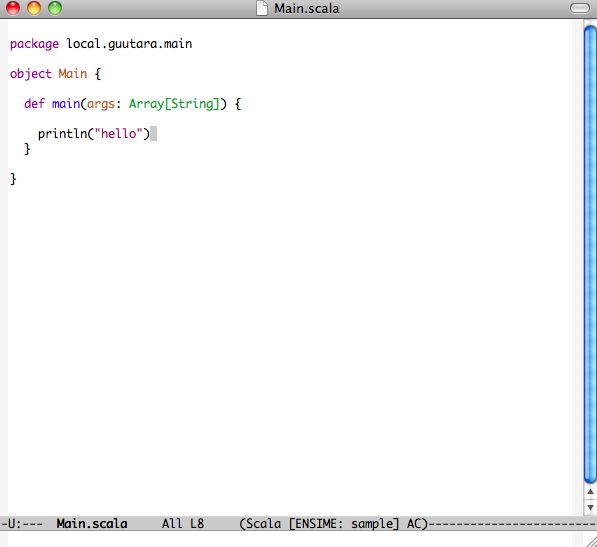597x547 pixels.
Task: Click 'All' position indicator in mode line
Action: (172, 524)
